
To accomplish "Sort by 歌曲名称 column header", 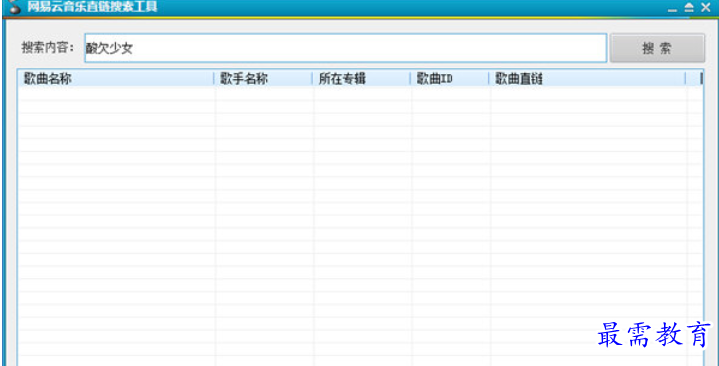I will pyautogui.click(x=116, y=78).
